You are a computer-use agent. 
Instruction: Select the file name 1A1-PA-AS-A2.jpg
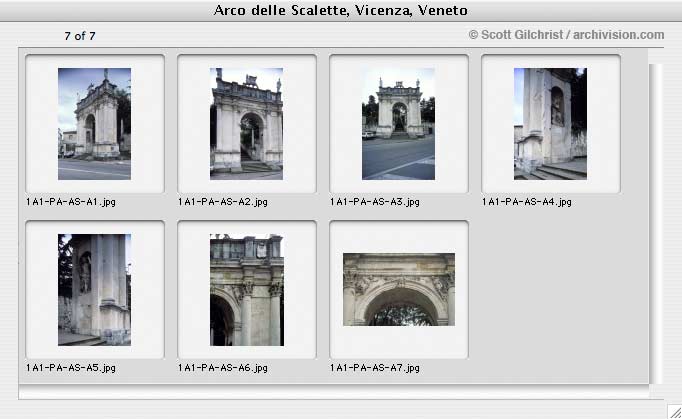(x=223, y=202)
